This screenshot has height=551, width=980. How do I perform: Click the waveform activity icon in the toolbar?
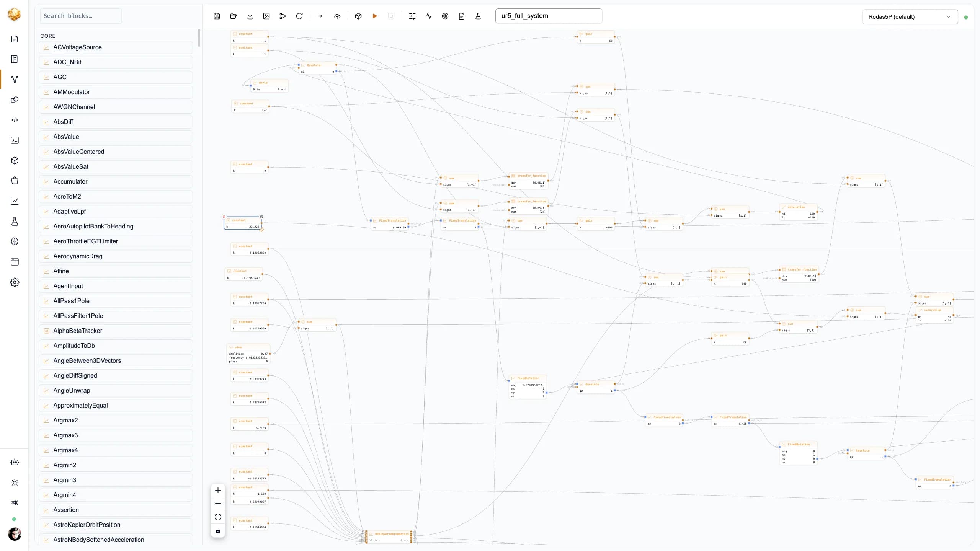[429, 16]
